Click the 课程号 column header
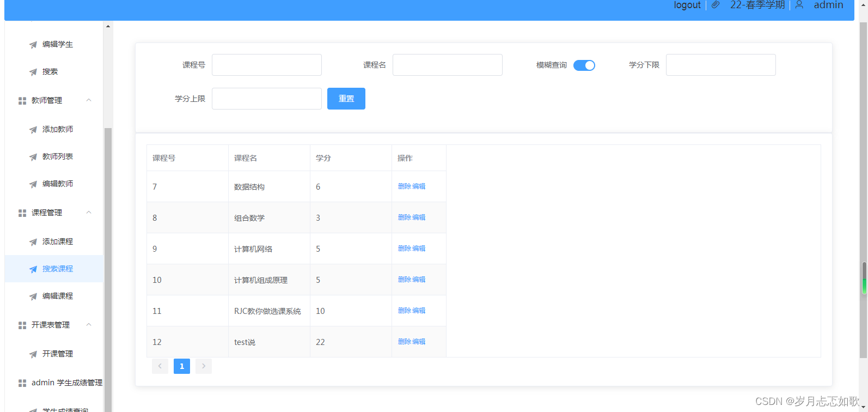Viewport: 868px width, 412px height. point(188,158)
